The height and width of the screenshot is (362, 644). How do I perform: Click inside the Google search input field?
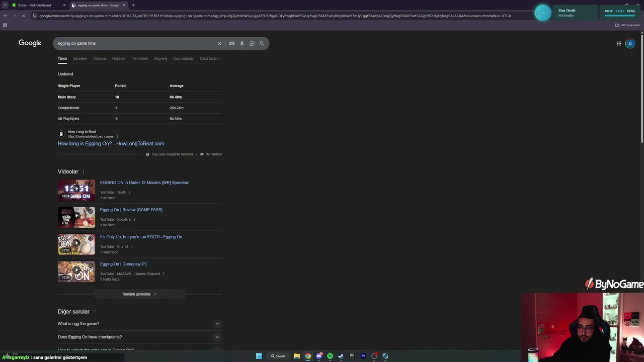pos(136,43)
